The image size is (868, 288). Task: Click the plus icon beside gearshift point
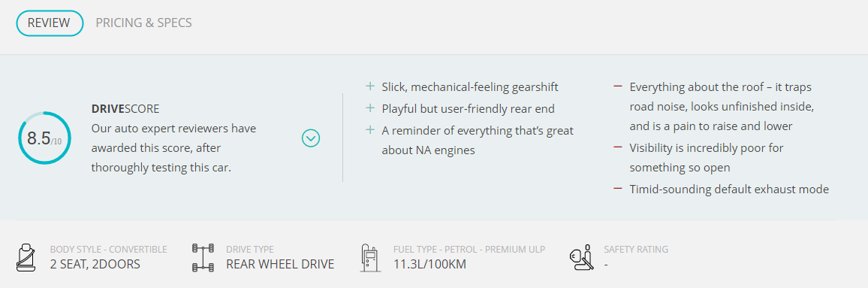pyautogui.click(x=369, y=86)
